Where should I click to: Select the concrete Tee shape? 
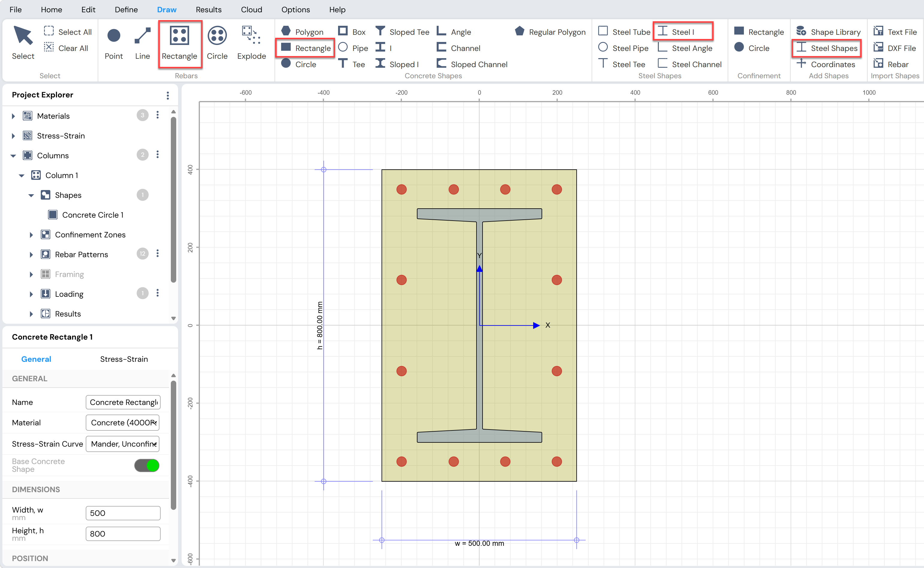pos(351,64)
